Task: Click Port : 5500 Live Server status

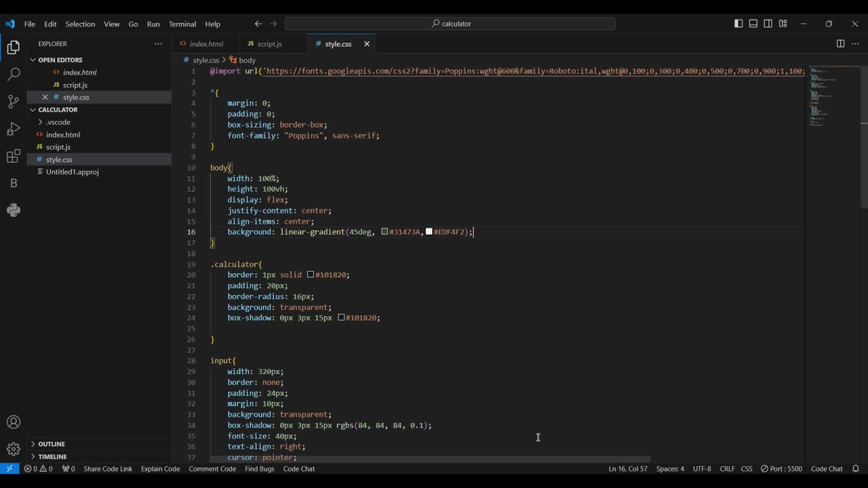Action: coord(781,468)
